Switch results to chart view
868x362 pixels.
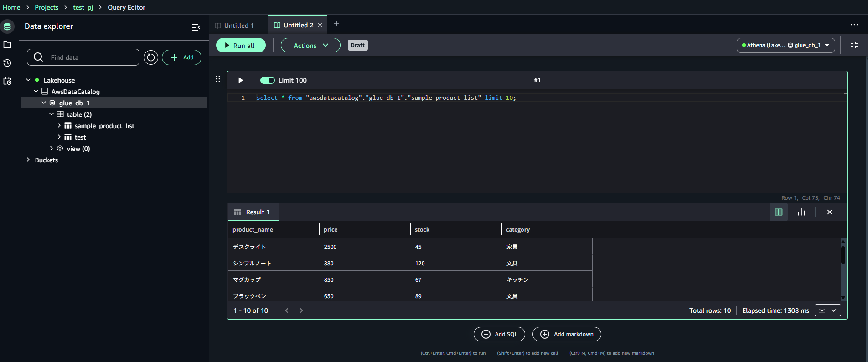click(801, 212)
